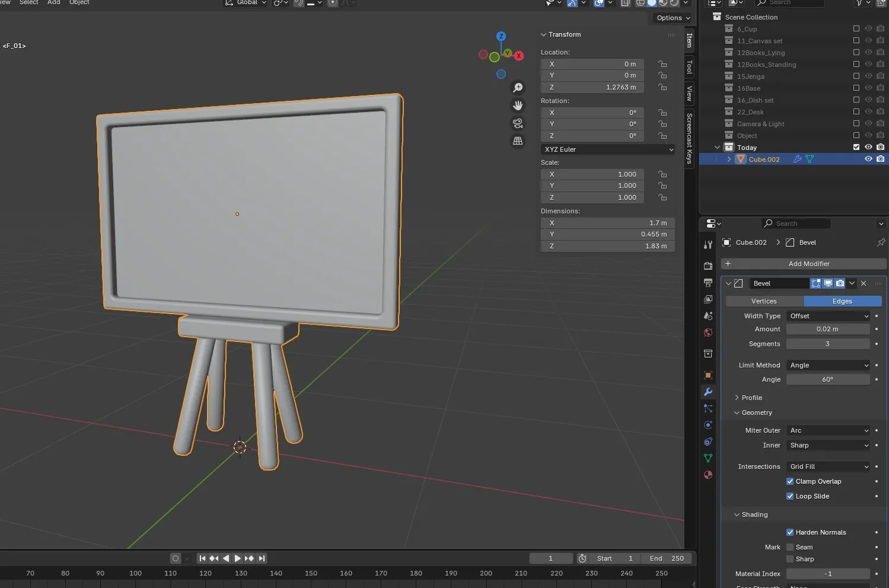Image resolution: width=889 pixels, height=588 pixels.
Task: Open the Inner Sharp miter dropdown
Action: [x=828, y=445]
